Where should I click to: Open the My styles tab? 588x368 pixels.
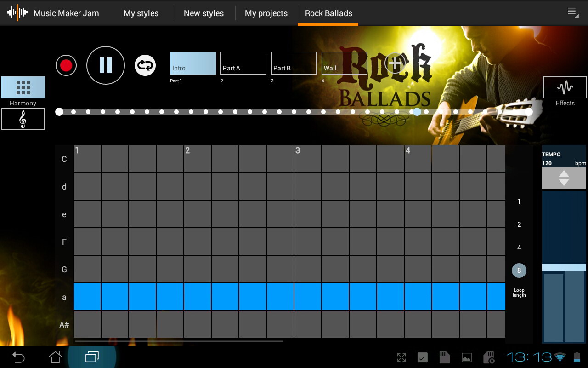tap(141, 13)
